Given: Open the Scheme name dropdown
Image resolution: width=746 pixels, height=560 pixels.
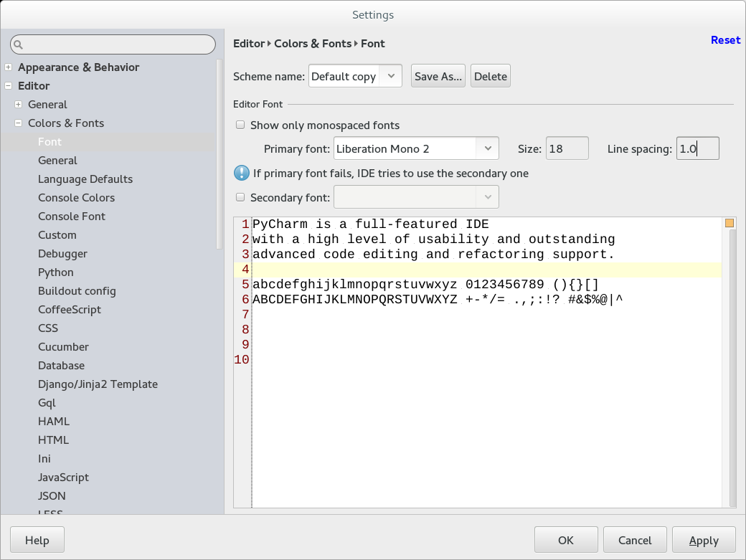Looking at the screenshot, I should tap(390, 76).
